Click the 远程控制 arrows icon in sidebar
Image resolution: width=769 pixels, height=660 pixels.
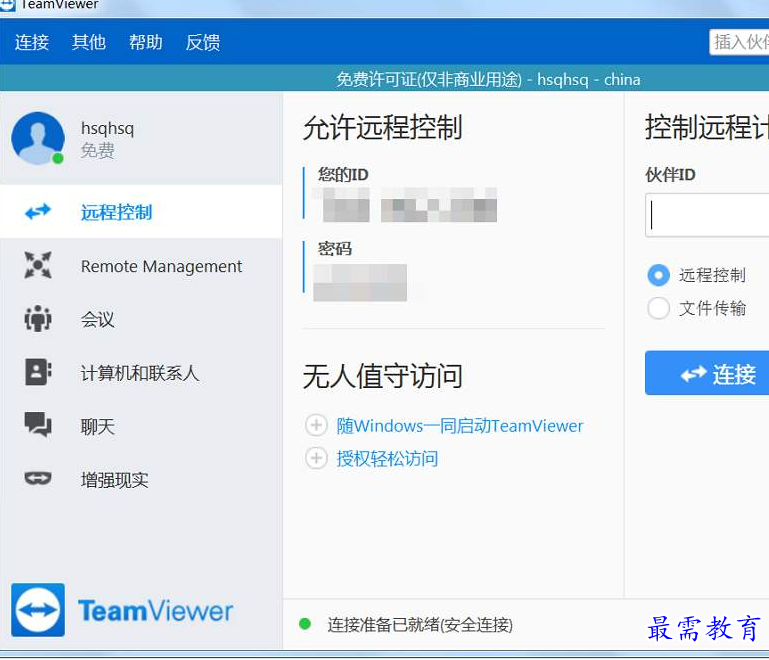[38, 212]
